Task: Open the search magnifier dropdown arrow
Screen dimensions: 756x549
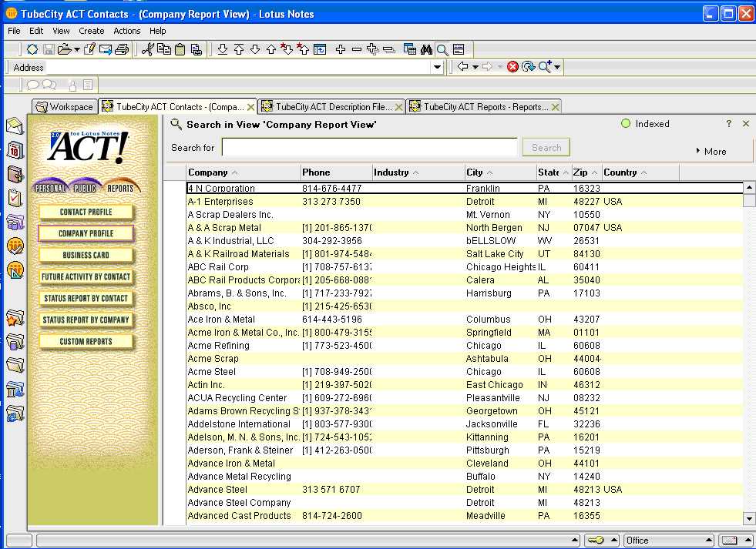Action: coord(557,67)
